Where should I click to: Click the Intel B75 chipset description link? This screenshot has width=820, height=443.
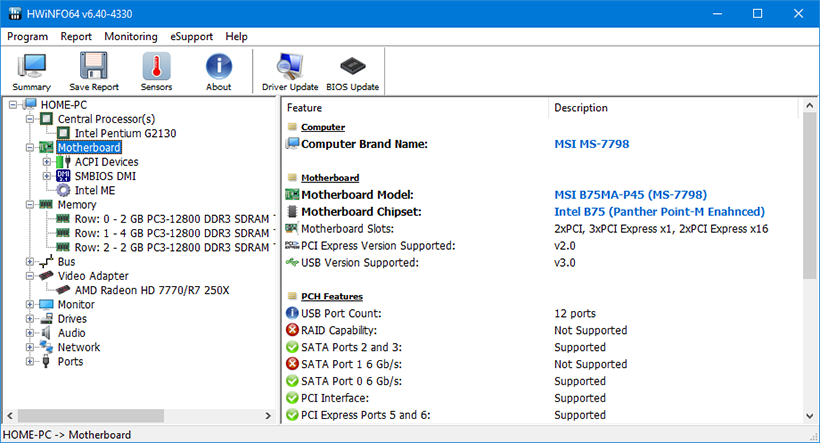(x=659, y=212)
